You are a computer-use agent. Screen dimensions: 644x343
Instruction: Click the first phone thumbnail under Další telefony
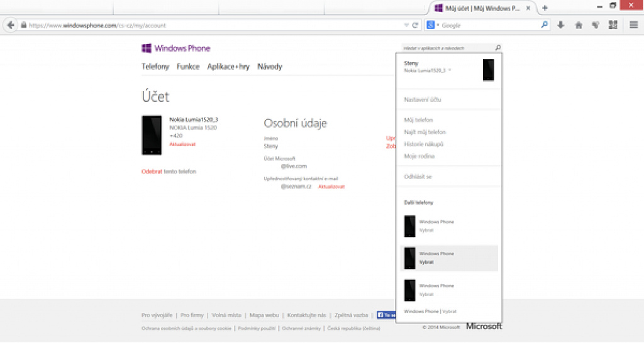click(410, 226)
